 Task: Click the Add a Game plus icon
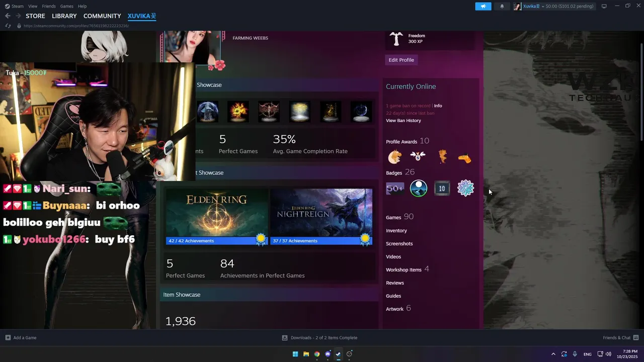click(8, 338)
